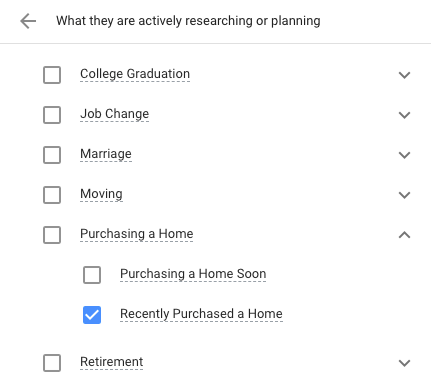Tick the Job Change checkbox
432x388 pixels.
point(52,115)
